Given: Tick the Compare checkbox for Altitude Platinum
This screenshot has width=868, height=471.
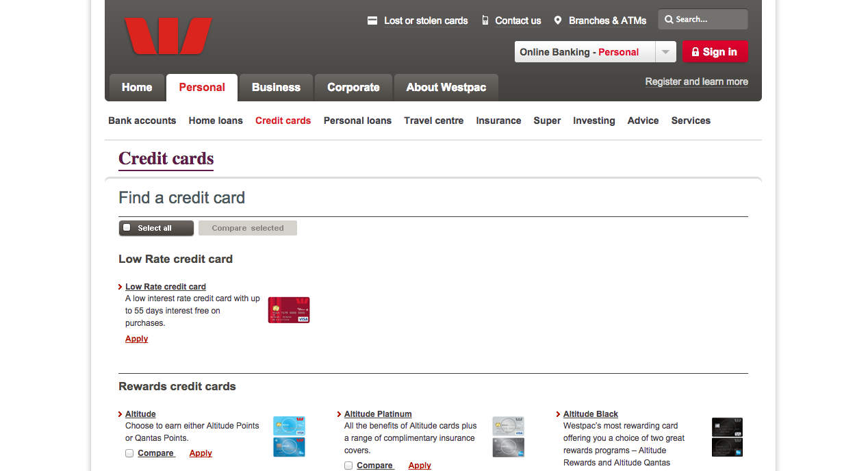Looking at the screenshot, I should (348, 466).
